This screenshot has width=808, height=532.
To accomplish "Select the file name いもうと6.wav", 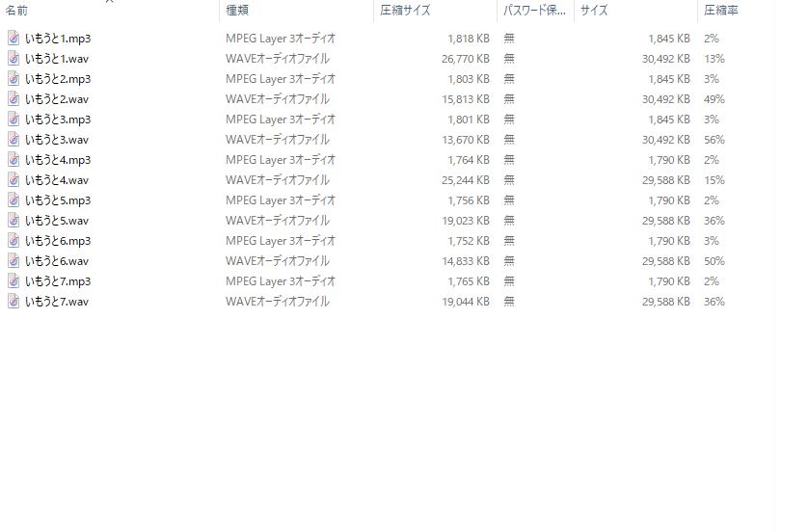I will coord(57,261).
